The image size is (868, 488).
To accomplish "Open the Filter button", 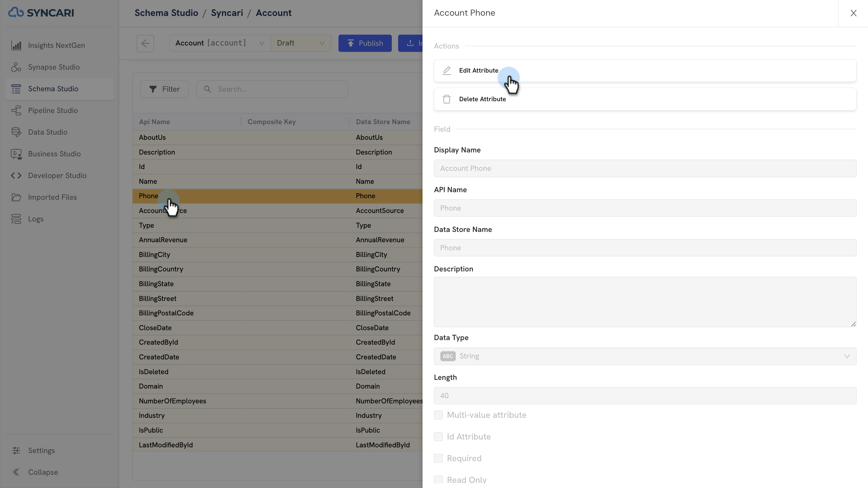I will pyautogui.click(x=165, y=89).
